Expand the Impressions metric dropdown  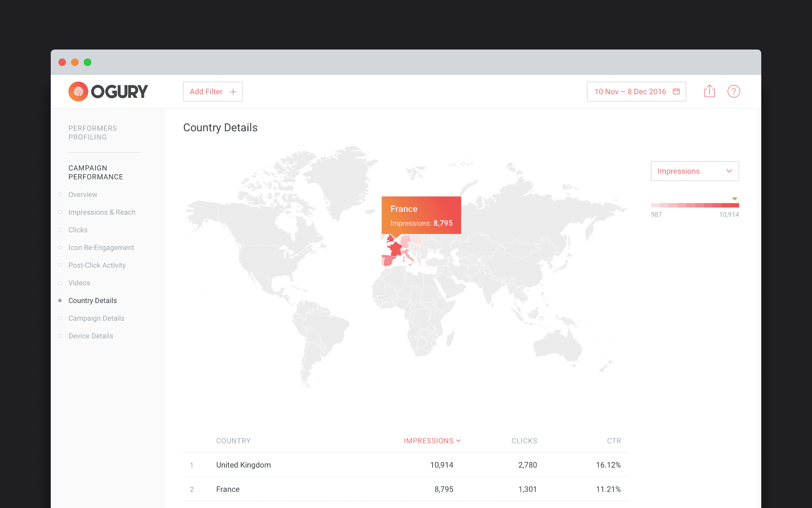point(695,171)
